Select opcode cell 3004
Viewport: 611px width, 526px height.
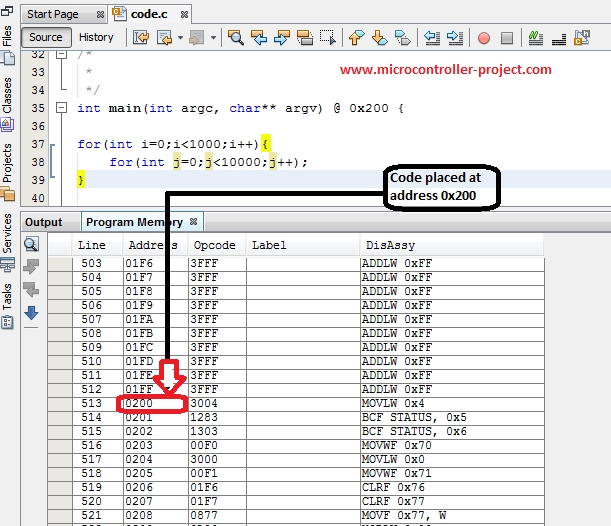click(217, 403)
